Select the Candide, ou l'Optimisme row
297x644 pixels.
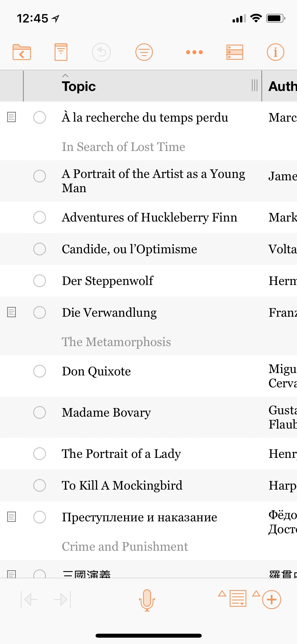pyautogui.click(x=148, y=249)
